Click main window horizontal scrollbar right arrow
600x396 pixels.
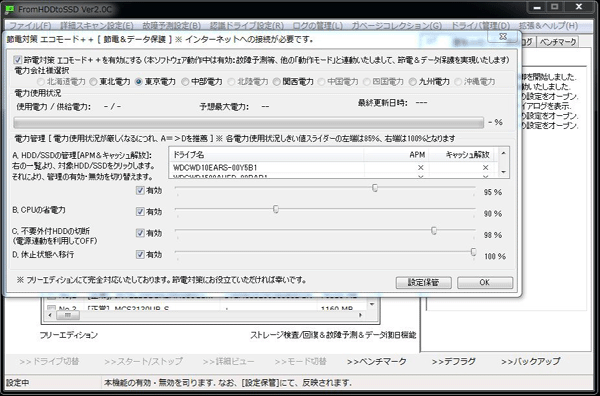(x=360, y=315)
